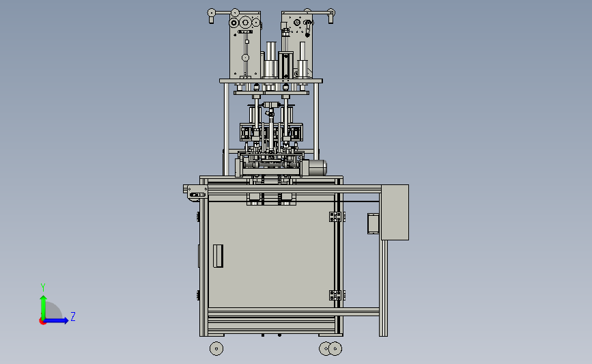Click the 'Y' axis label
This screenshot has height=364, width=592.
(42, 288)
